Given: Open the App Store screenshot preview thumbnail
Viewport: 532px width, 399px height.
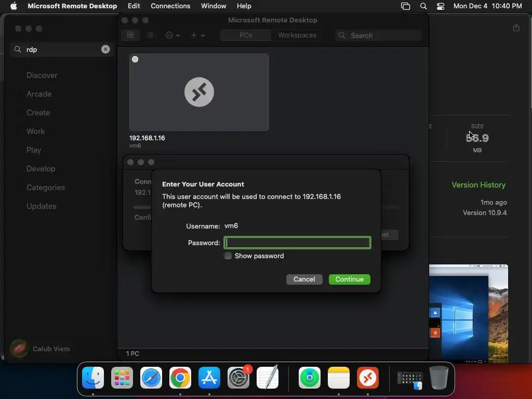Looking at the screenshot, I should tap(469, 314).
